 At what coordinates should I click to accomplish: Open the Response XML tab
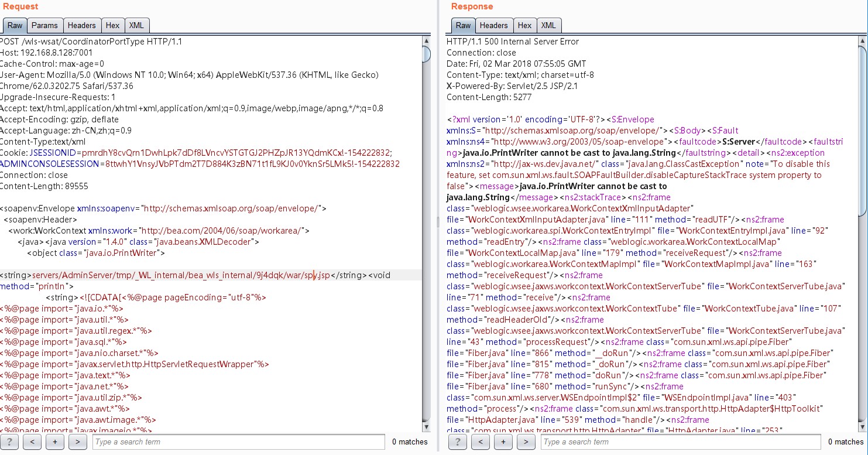click(548, 25)
